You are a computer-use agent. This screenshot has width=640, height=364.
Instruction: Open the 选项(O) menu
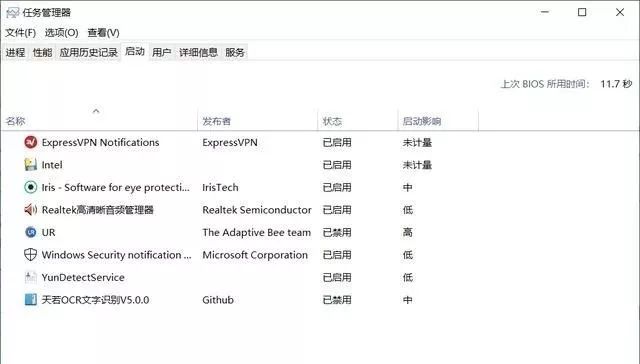61,33
